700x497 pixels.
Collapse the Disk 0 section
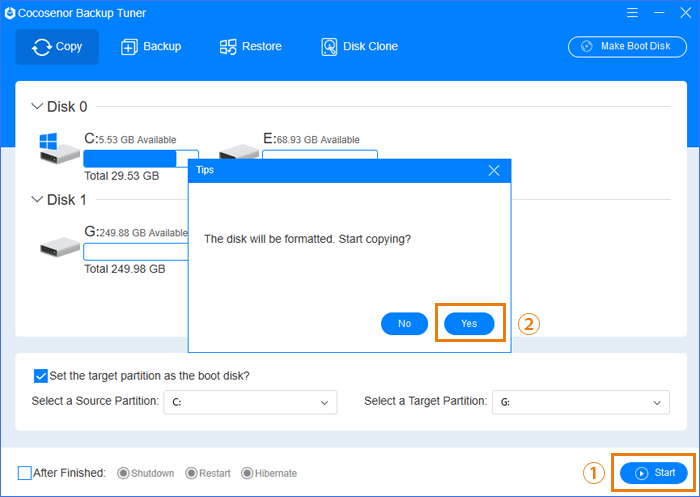(x=37, y=107)
